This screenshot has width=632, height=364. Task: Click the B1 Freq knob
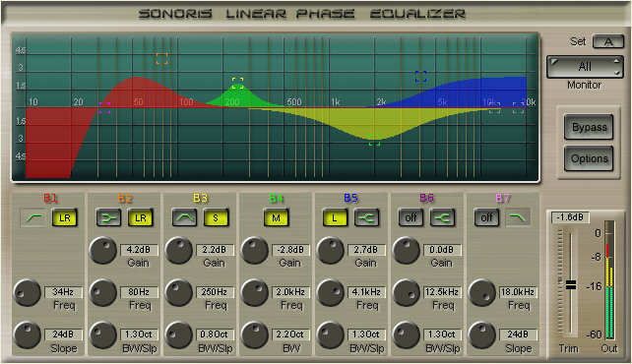[x=28, y=293]
